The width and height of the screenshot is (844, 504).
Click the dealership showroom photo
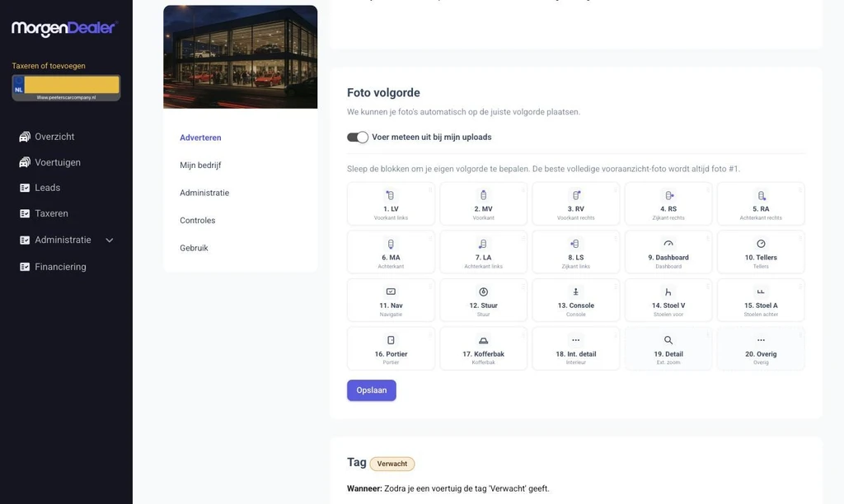[240, 57]
